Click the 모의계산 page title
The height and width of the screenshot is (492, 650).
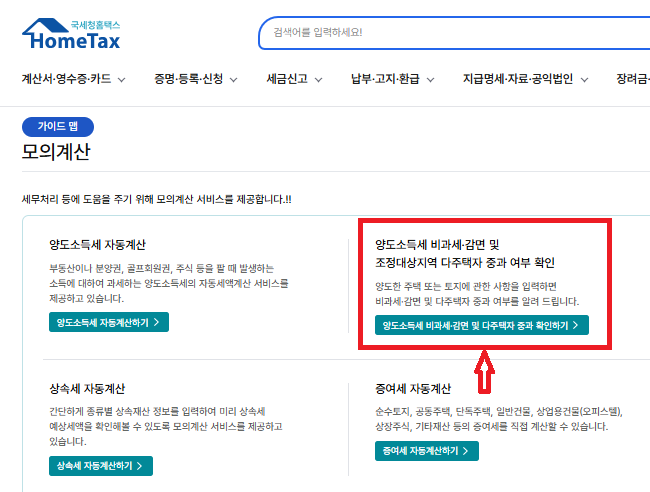[x=55, y=153]
